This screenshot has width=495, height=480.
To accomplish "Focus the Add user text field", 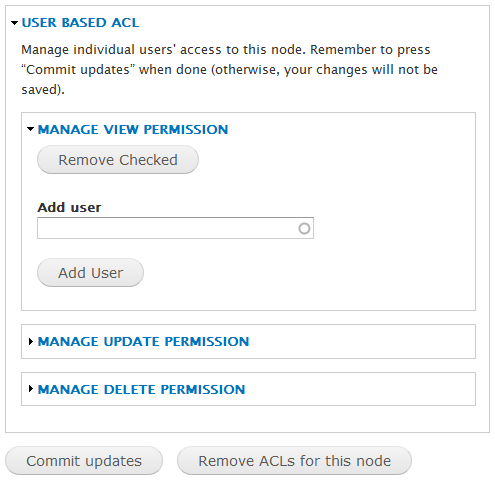I will [175, 228].
